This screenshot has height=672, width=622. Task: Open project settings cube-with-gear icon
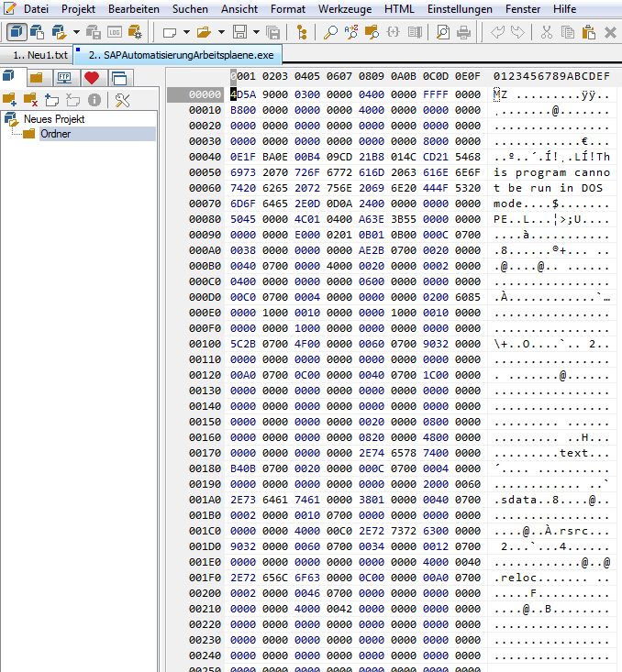(x=135, y=32)
